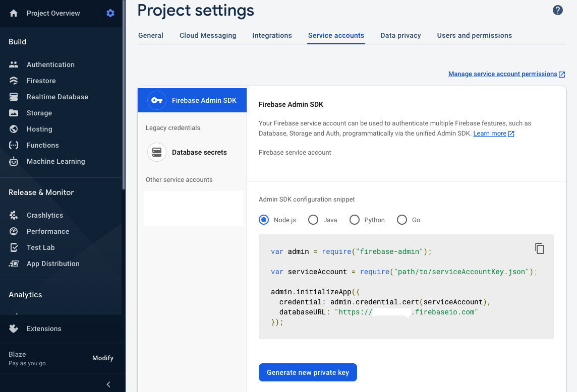Open Project Overview label in sidebar

coord(53,13)
